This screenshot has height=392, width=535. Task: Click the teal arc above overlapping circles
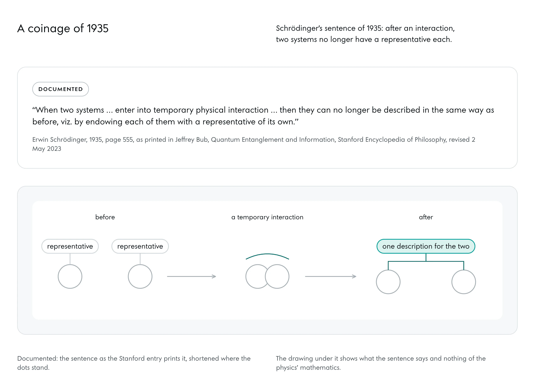(x=267, y=256)
